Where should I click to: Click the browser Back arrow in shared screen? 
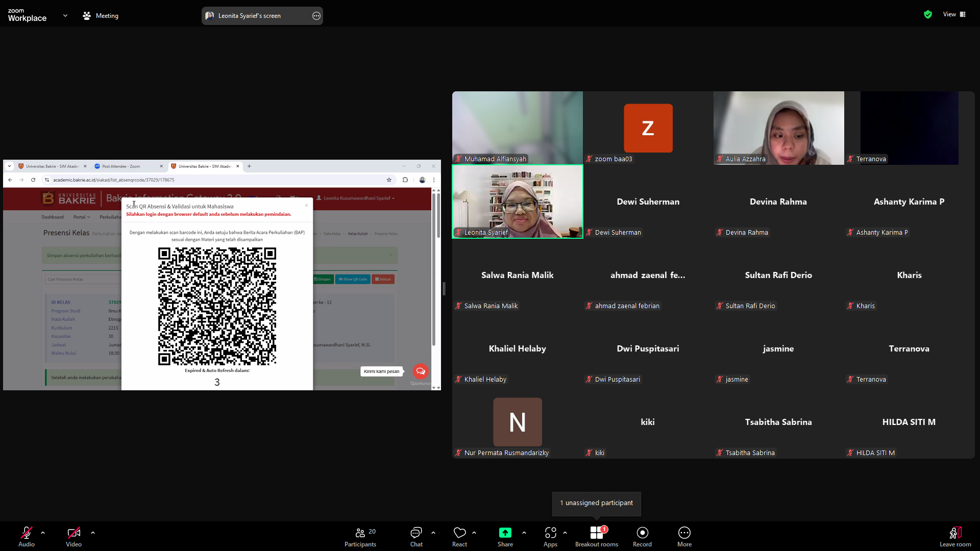10,180
